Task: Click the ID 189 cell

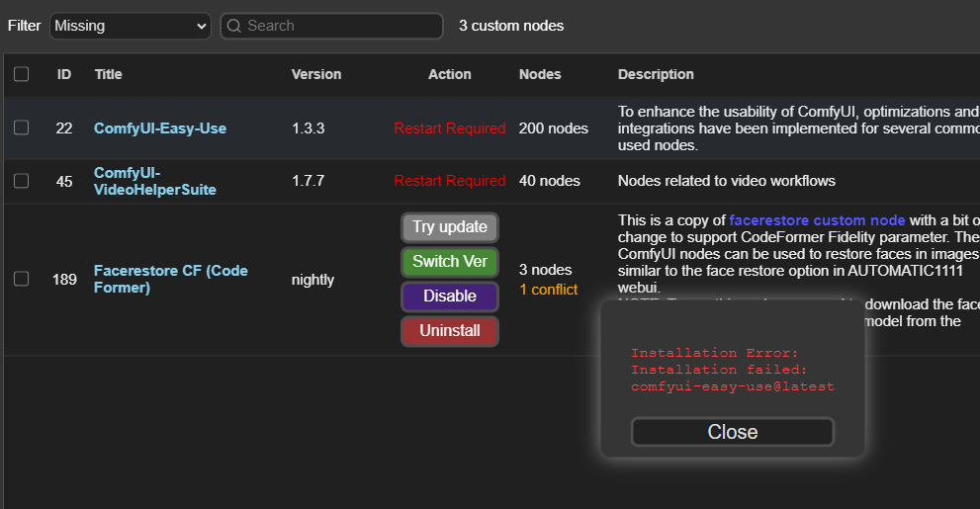Action: pos(64,279)
